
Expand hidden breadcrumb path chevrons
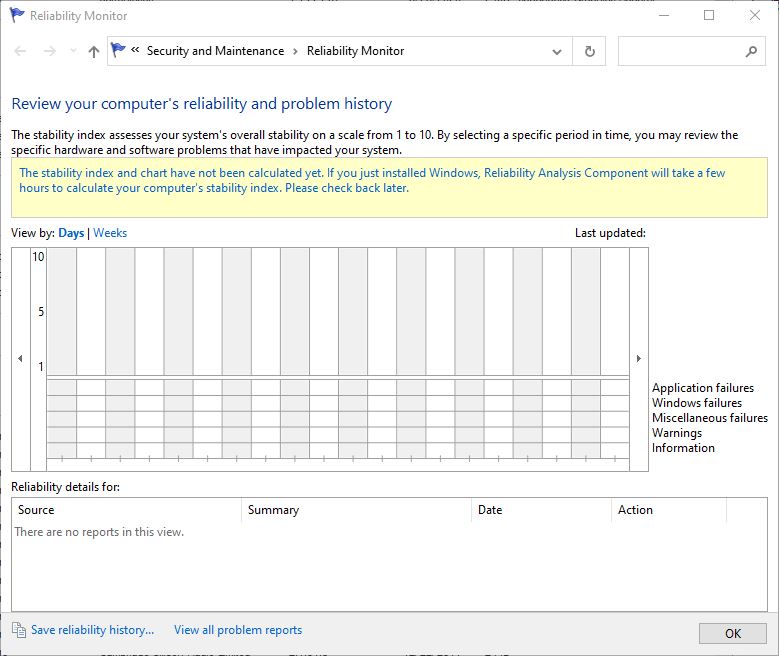[x=135, y=50]
